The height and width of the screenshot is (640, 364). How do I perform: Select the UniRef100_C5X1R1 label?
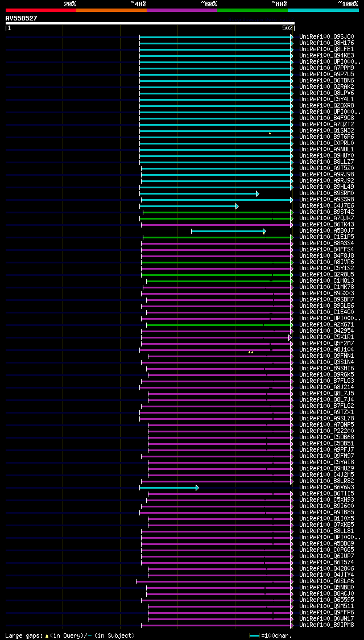(326, 337)
